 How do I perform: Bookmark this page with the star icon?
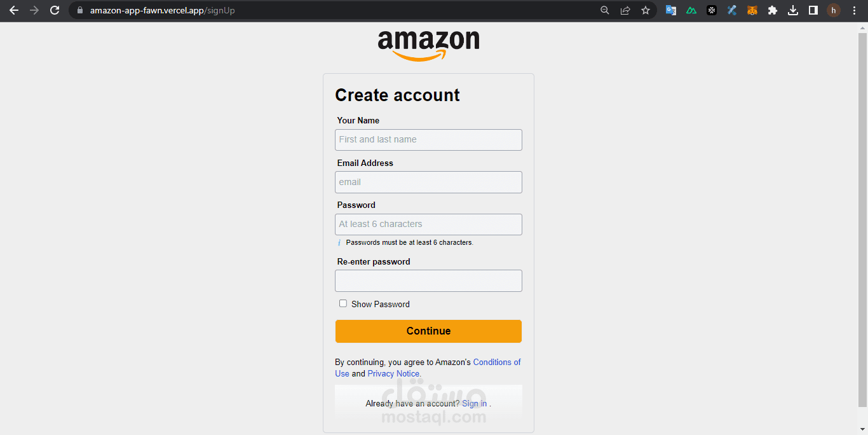[646, 10]
